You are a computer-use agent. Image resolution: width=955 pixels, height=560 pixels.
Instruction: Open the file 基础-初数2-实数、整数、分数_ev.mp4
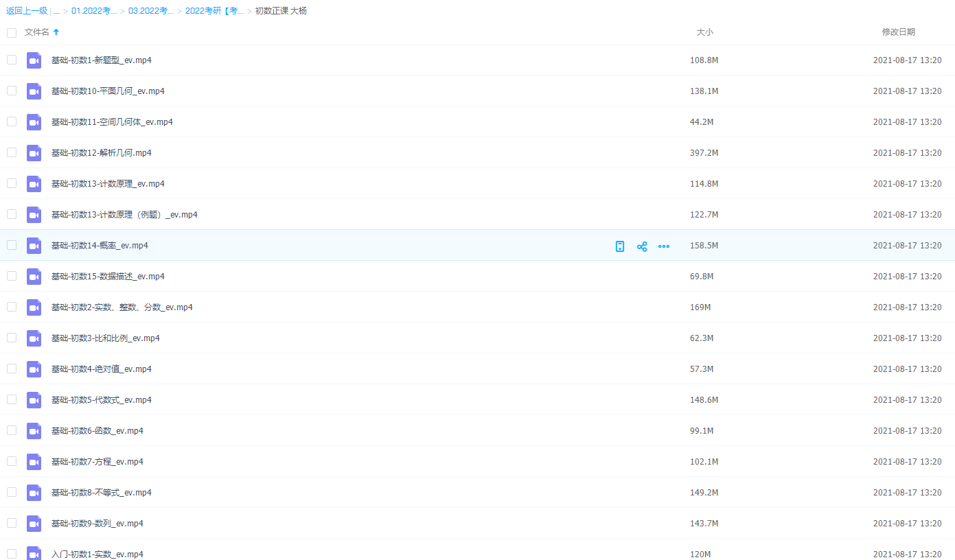tap(122, 307)
